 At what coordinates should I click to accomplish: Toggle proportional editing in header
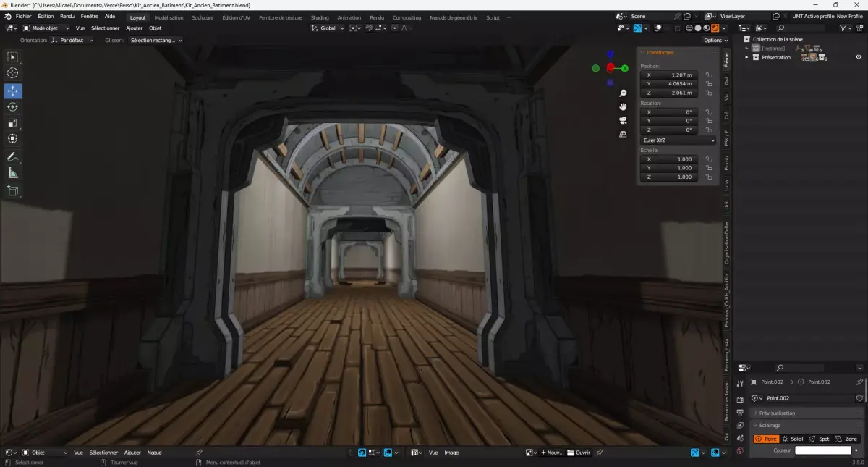coord(396,28)
